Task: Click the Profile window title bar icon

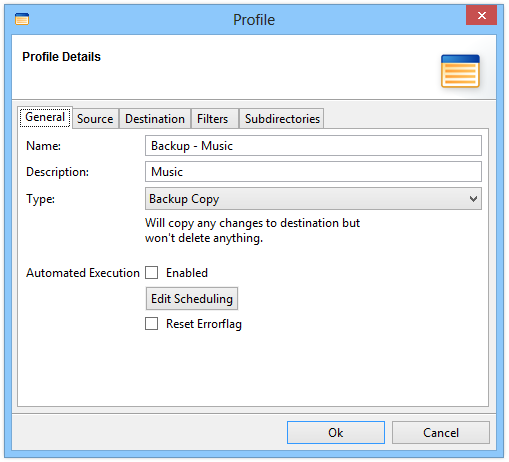Action: tap(22, 19)
